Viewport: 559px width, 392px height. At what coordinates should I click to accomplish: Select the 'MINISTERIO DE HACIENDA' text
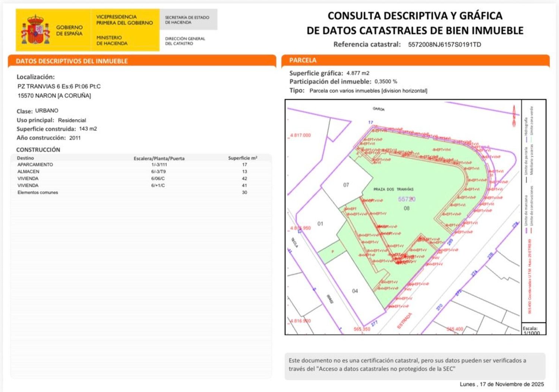pyautogui.click(x=112, y=41)
